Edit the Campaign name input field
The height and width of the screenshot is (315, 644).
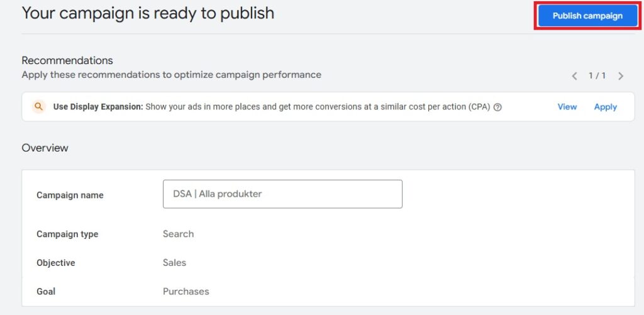pyautogui.click(x=282, y=194)
